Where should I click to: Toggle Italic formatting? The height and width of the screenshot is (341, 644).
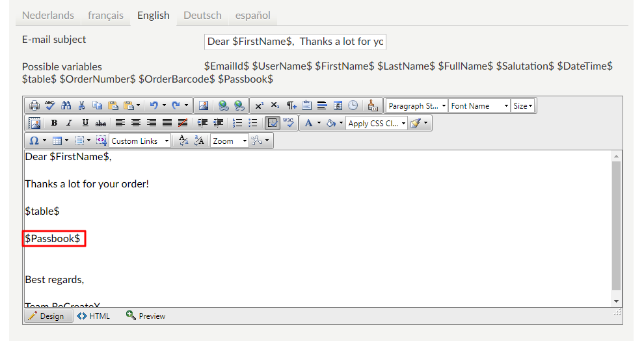click(69, 123)
